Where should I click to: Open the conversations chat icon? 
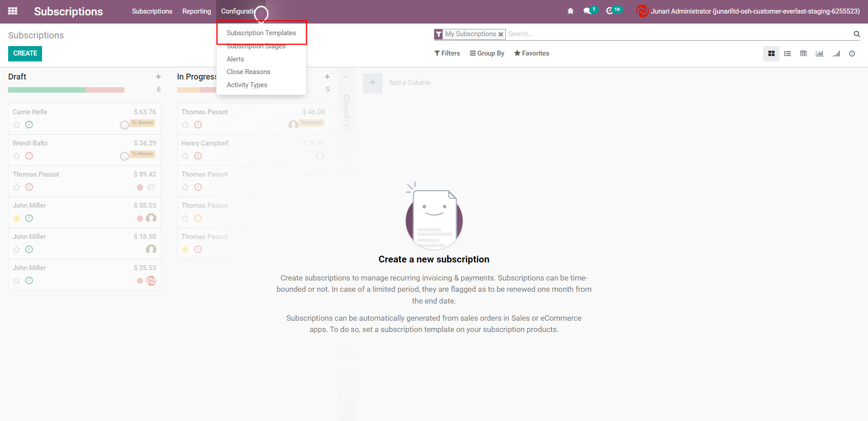click(587, 11)
